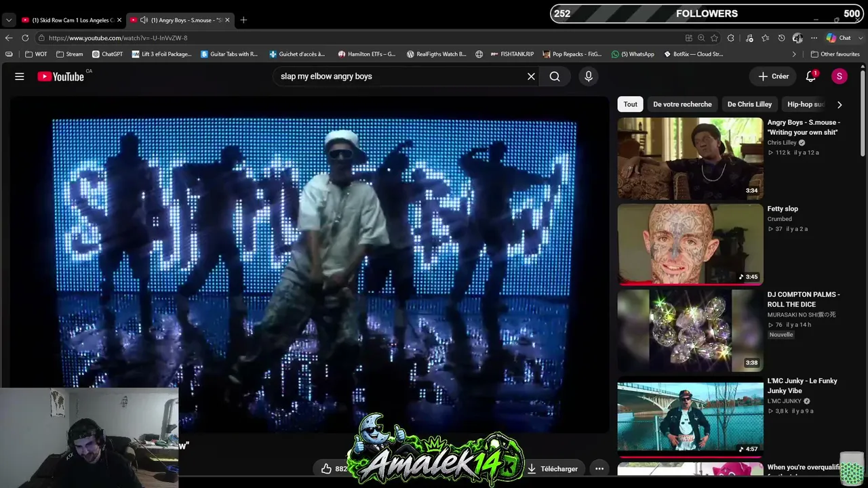Open the account avatar menu
Screen dimensions: 868x488
tap(840, 77)
